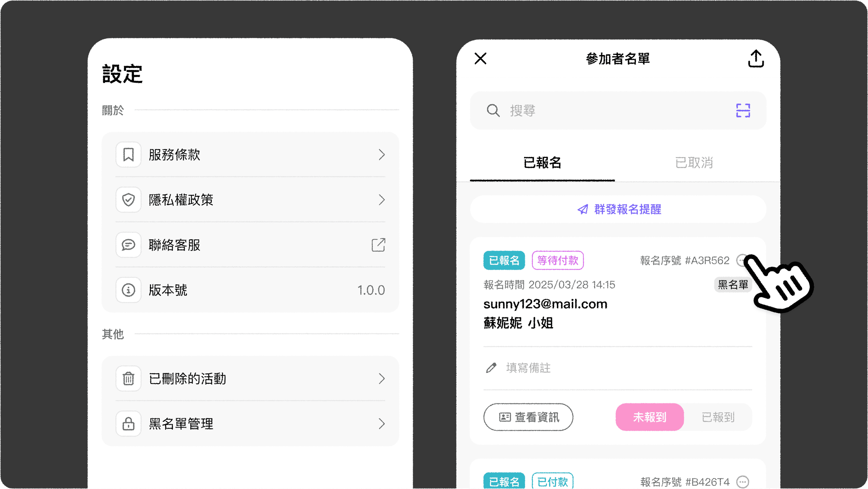Click the chat bubble icon for 聯絡客服
The image size is (868, 489).
pyautogui.click(x=128, y=245)
